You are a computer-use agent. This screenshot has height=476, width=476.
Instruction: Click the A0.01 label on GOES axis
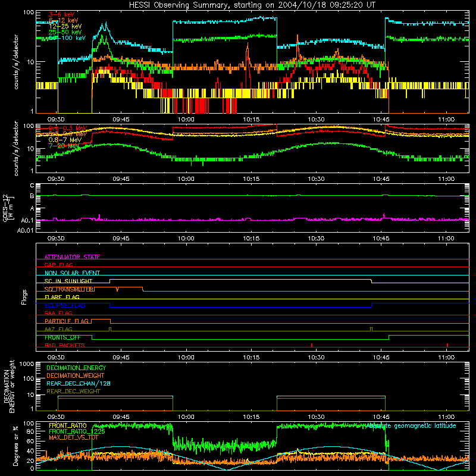(x=25, y=230)
